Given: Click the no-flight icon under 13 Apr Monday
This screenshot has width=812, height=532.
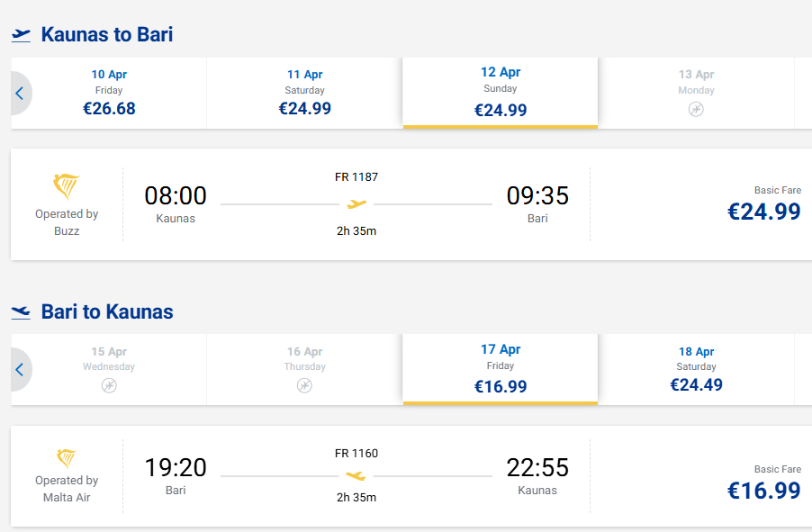Looking at the screenshot, I should click(x=696, y=109).
